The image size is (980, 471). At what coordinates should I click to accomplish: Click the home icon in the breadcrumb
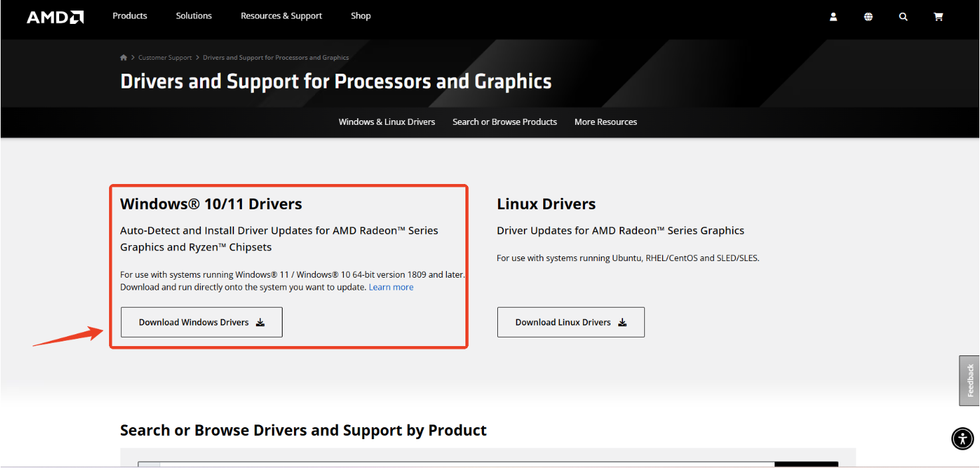(124, 58)
